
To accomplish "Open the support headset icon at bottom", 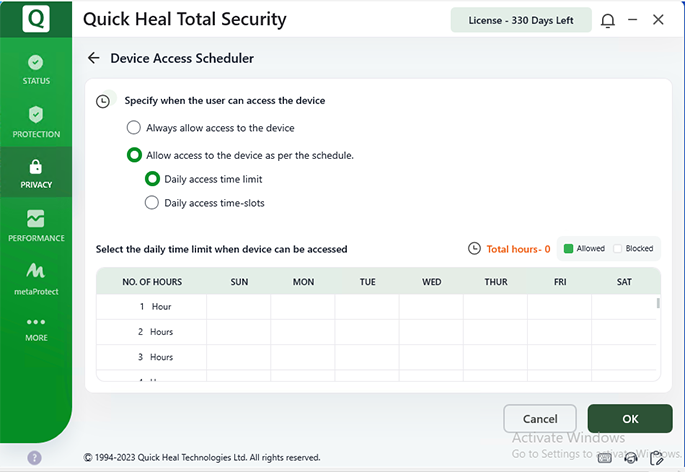I will tap(631, 458).
